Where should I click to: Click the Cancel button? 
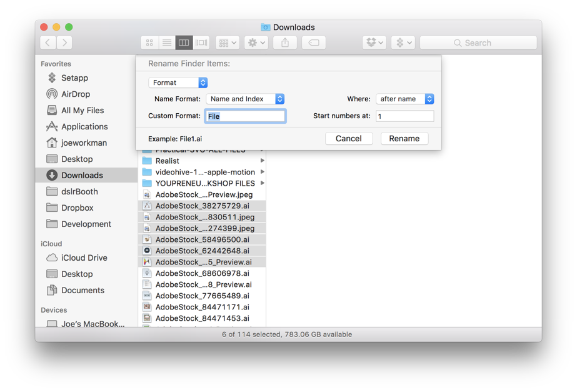[349, 138]
